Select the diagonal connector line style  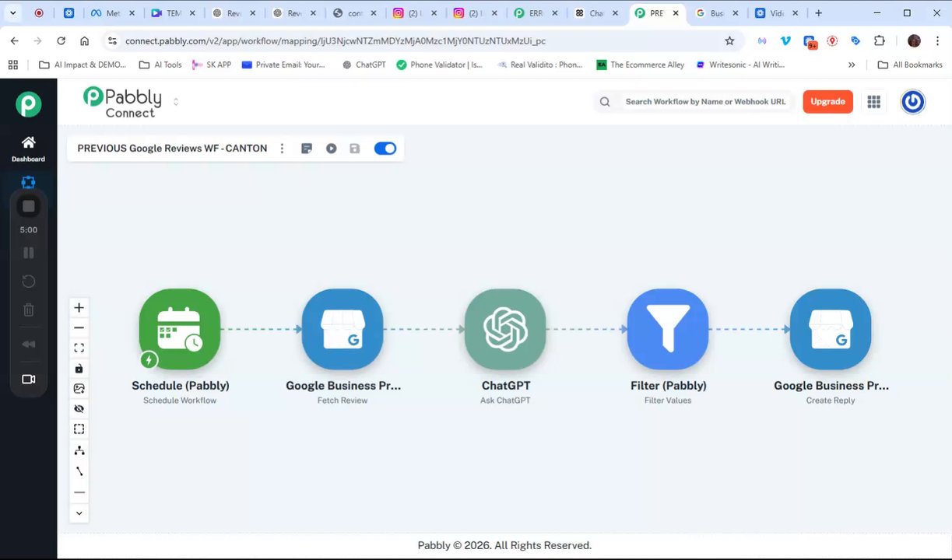tap(79, 471)
